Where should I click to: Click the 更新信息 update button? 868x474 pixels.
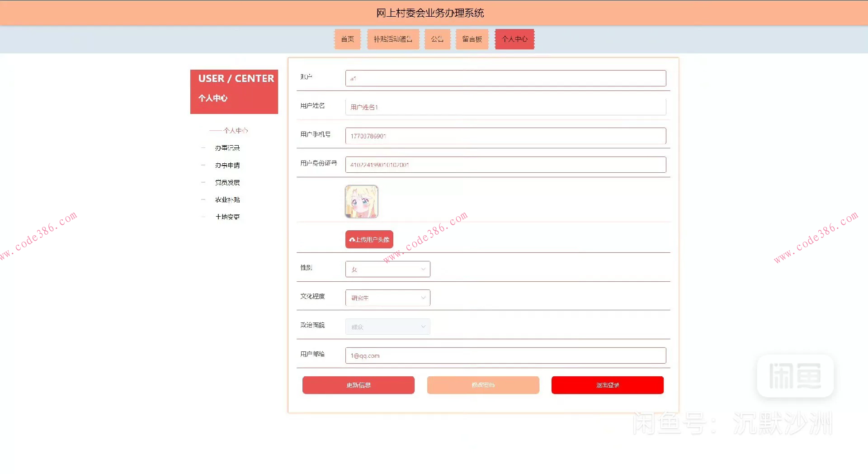click(358, 385)
